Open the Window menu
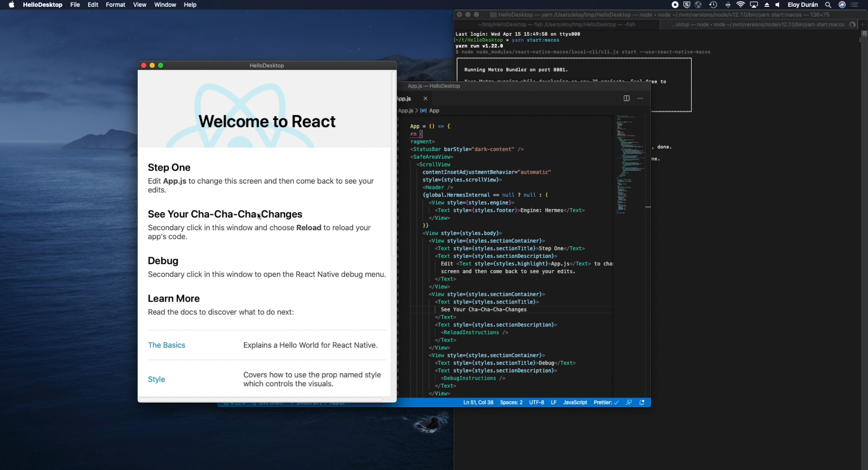 click(x=165, y=5)
